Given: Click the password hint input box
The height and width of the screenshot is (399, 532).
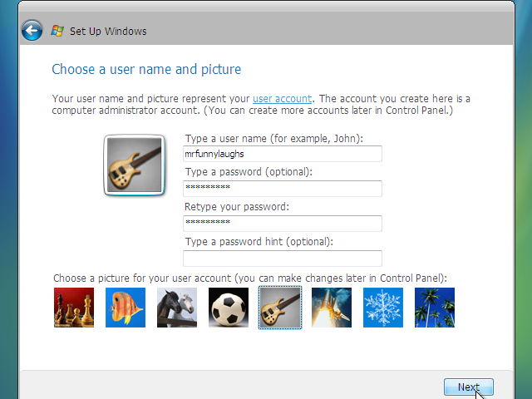Looking at the screenshot, I should coord(283,259).
